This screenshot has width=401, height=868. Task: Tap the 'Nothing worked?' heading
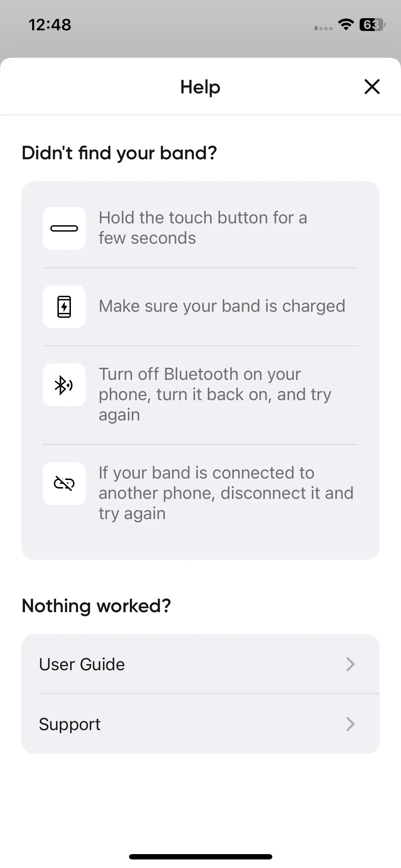coord(96,606)
